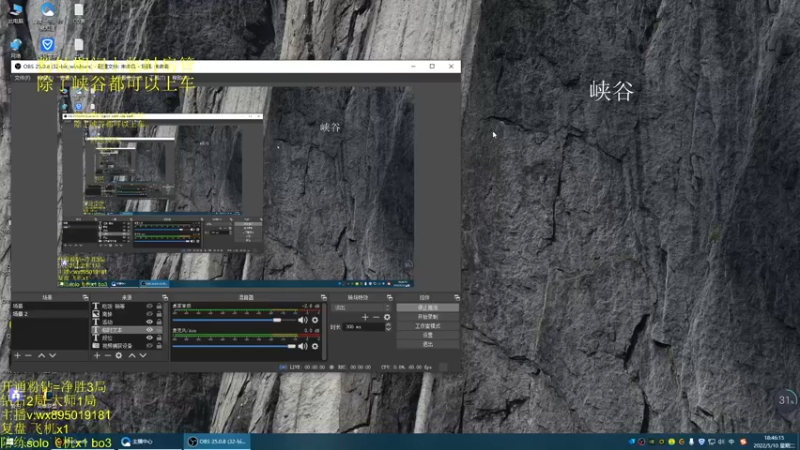Increase transition duration with up stepper

coord(388,324)
